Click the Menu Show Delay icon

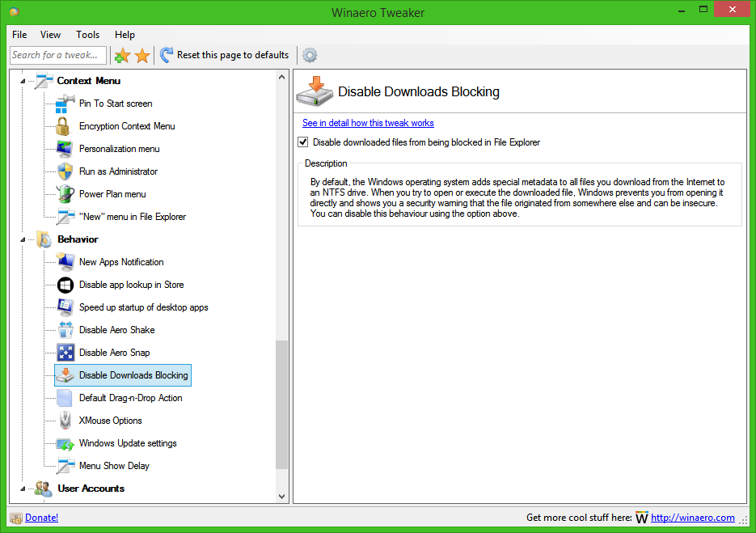(x=65, y=466)
